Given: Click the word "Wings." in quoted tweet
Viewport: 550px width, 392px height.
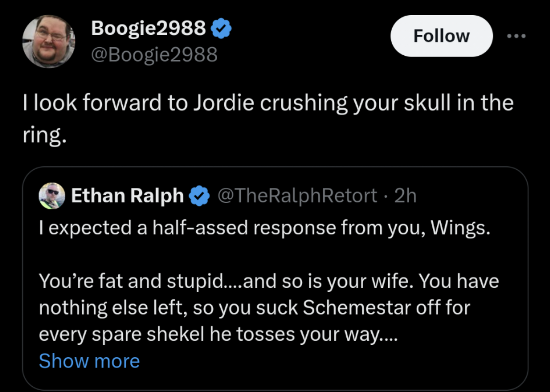Looking at the screenshot, I should [460, 228].
